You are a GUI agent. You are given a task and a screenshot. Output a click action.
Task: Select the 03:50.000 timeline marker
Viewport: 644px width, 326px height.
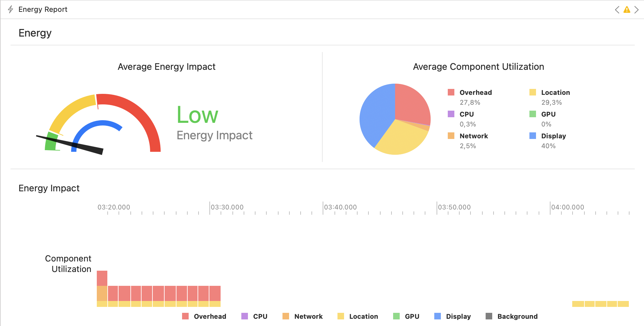454,207
